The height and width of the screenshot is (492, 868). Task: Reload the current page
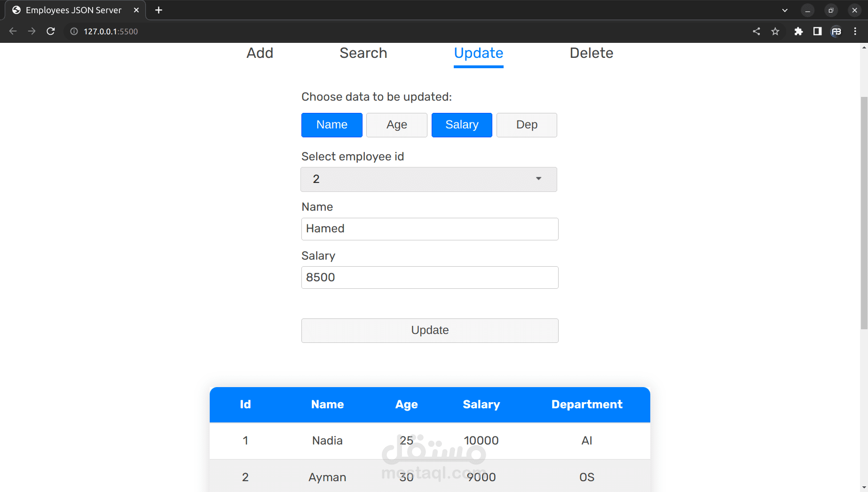[51, 32]
